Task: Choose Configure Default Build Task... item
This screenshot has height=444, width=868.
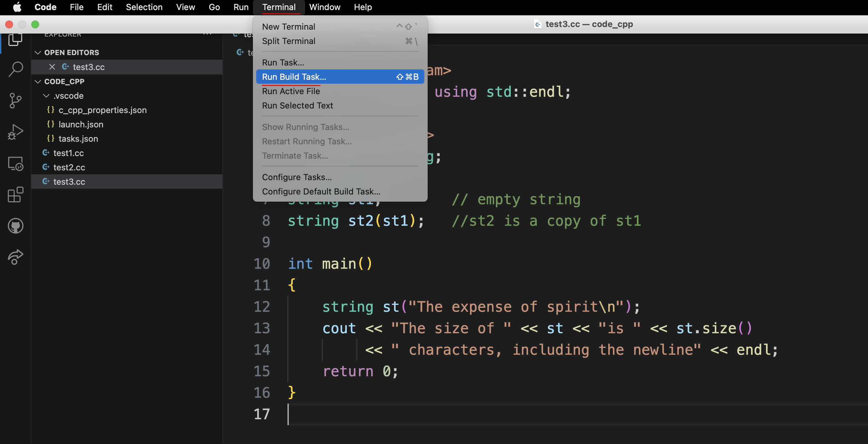Action: click(340, 191)
